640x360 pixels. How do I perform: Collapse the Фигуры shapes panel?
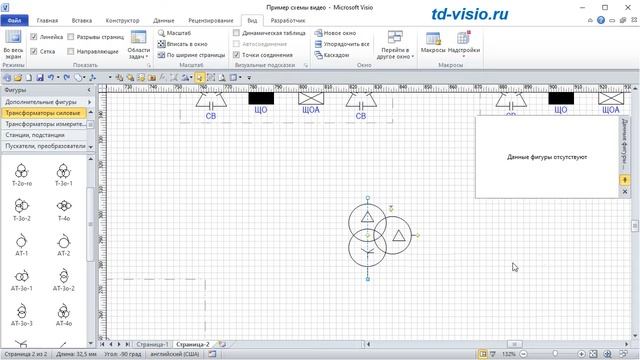89,90
